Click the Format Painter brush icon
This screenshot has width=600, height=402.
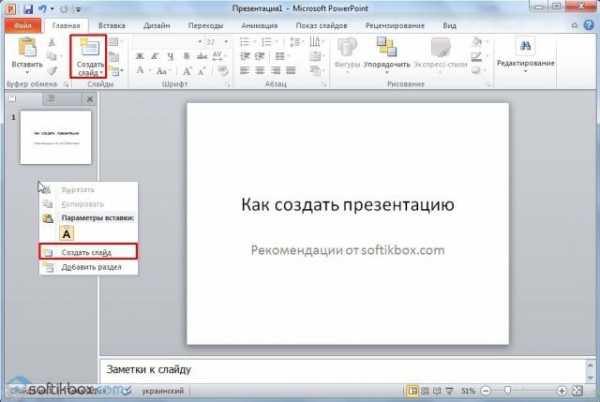[x=52, y=71]
